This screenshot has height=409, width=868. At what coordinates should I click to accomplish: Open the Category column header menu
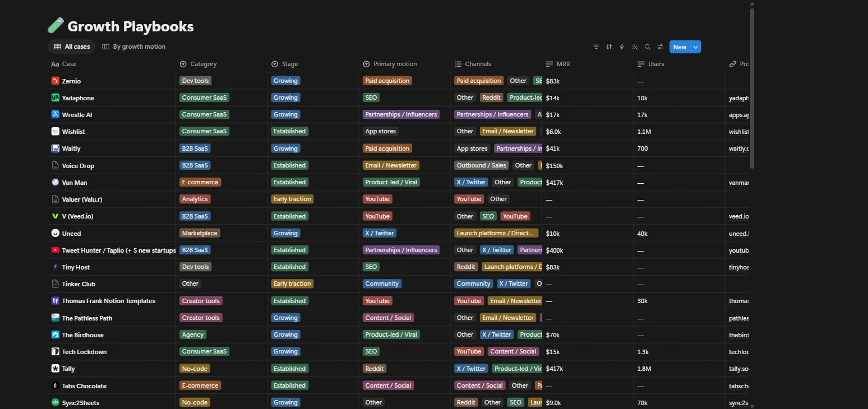coord(221,64)
